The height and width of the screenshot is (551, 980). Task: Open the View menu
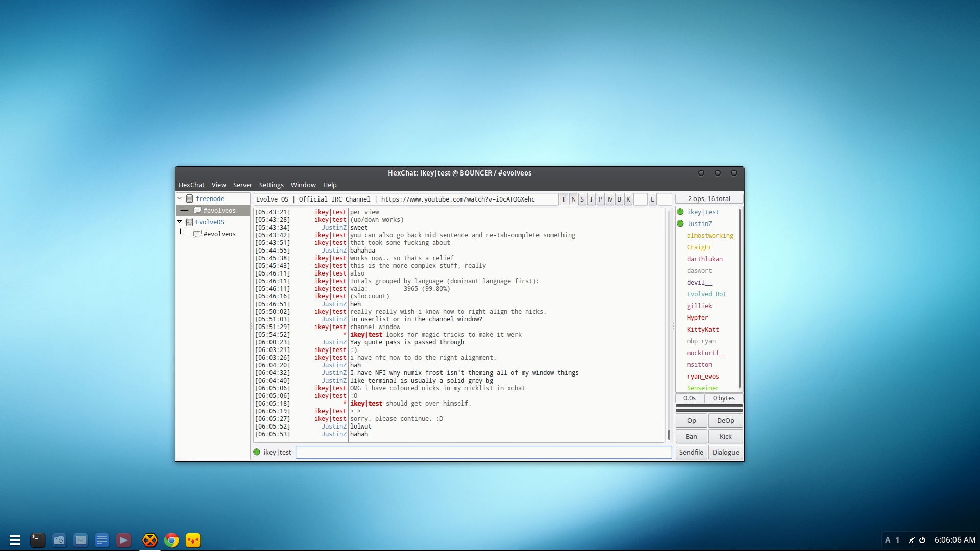[x=218, y=185]
